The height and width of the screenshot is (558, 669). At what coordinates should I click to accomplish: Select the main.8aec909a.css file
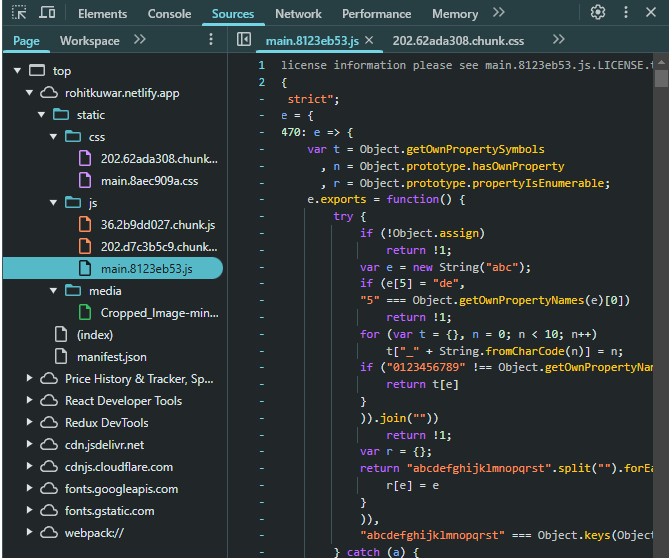(149, 181)
